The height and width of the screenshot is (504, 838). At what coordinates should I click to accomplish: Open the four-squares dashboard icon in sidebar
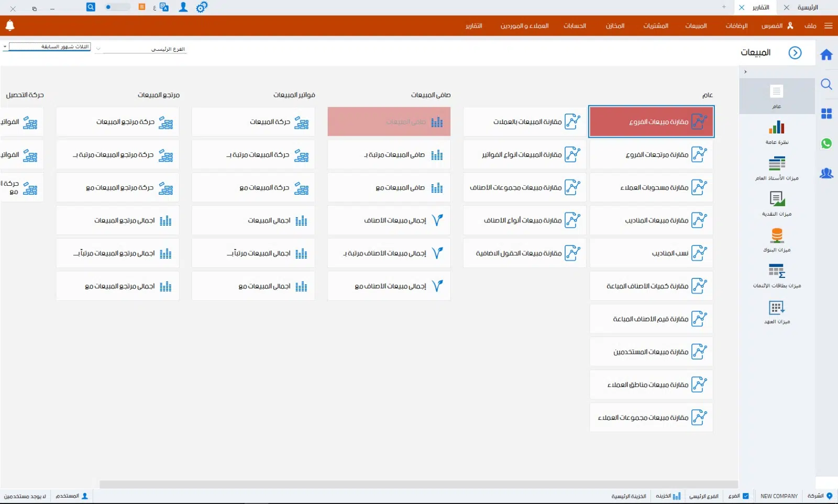coord(826,114)
